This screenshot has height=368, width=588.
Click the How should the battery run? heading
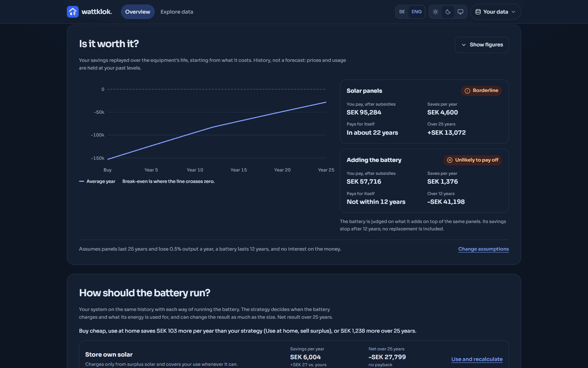(x=144, y=293)
